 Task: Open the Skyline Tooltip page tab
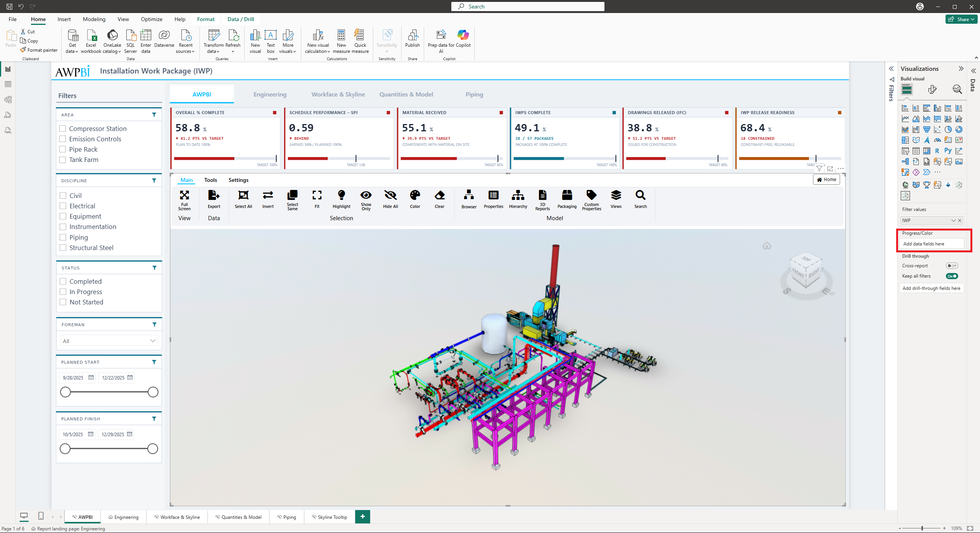(x=329, y=517)
